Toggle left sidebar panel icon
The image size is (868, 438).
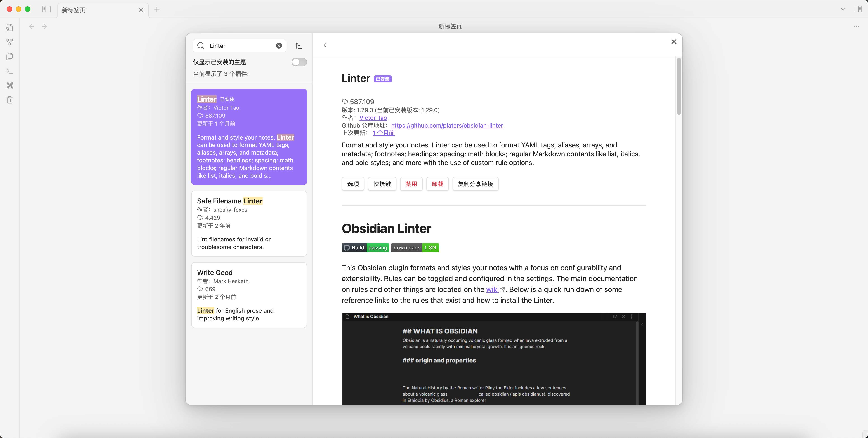tap(47, 9)
